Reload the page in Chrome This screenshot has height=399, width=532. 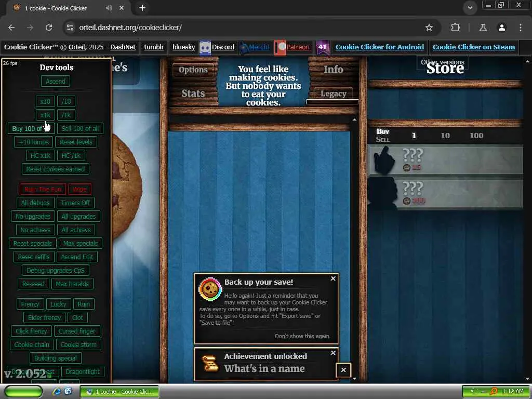point(49,28)
